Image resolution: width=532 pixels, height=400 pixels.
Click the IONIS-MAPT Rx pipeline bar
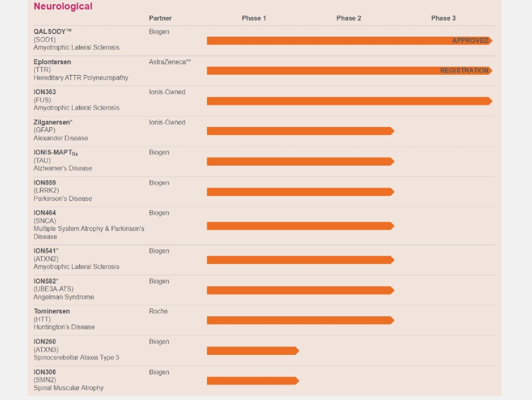[x=300, y=161]
